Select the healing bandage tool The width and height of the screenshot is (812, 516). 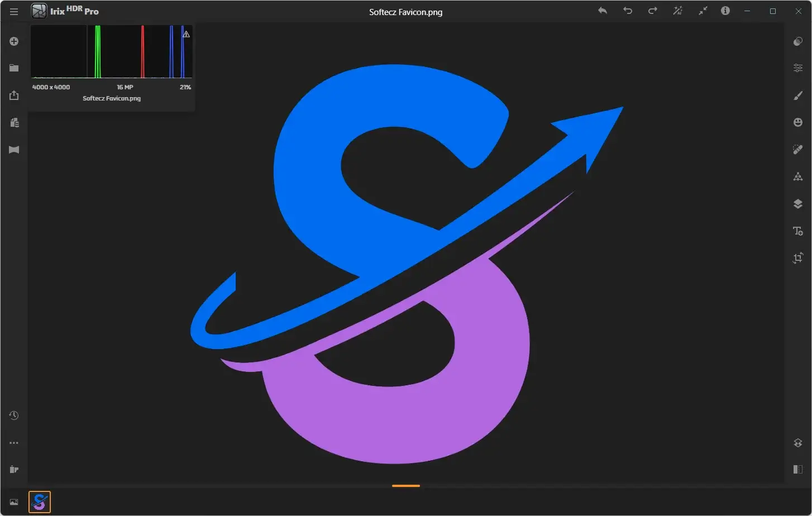(x=798, y=149)
